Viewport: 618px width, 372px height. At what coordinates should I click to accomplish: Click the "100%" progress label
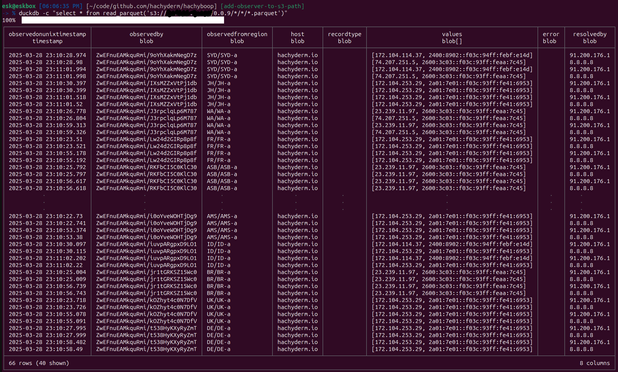coord(9,20)
